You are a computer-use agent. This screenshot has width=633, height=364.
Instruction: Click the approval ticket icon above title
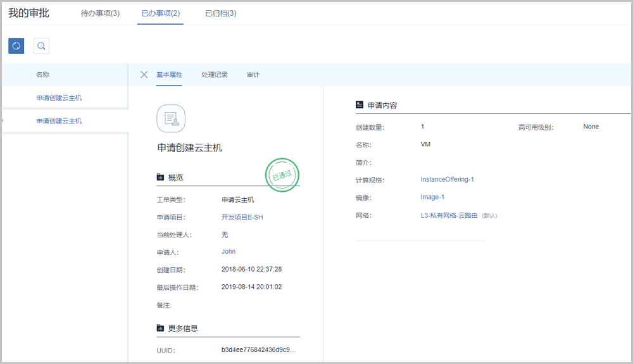pos(171,118)
